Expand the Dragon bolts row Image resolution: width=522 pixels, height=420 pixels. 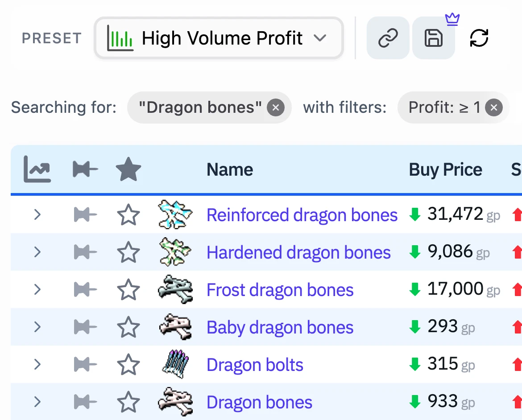(37, 364)
